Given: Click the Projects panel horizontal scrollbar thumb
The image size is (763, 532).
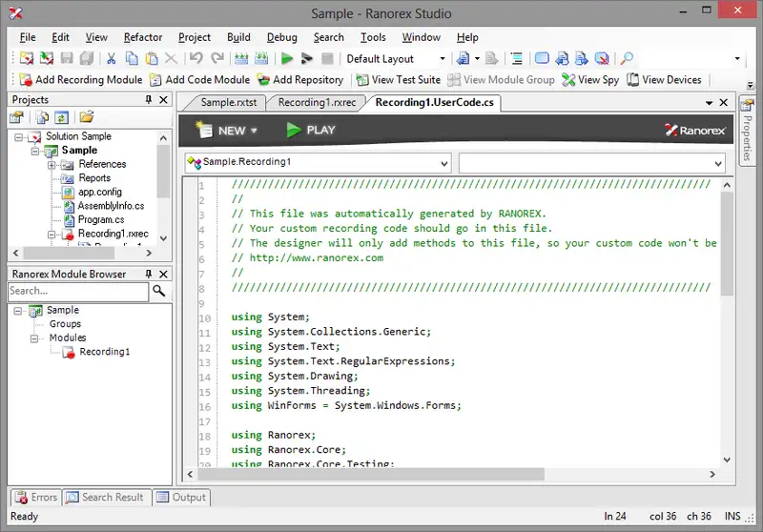Looking at the screenshot, I should pyautogui.click(x=69, y=253).
